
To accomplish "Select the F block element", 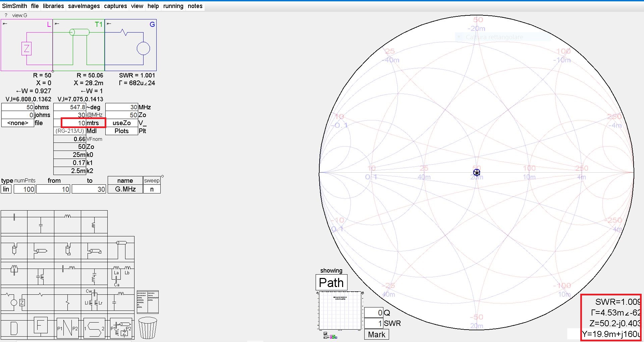I will tap(41, 327).
